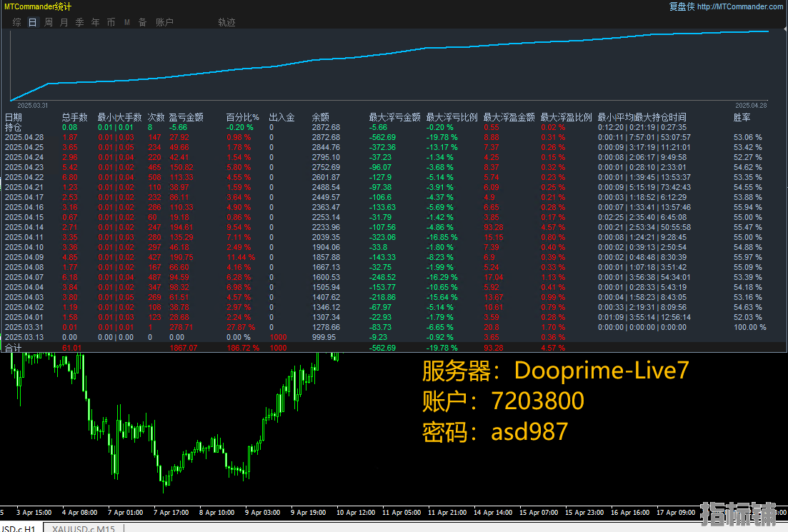Image resolution: width=788 pixels, height=532 pixels.
Task: Select the 持仓 open positions row
Action: (394, 128)
